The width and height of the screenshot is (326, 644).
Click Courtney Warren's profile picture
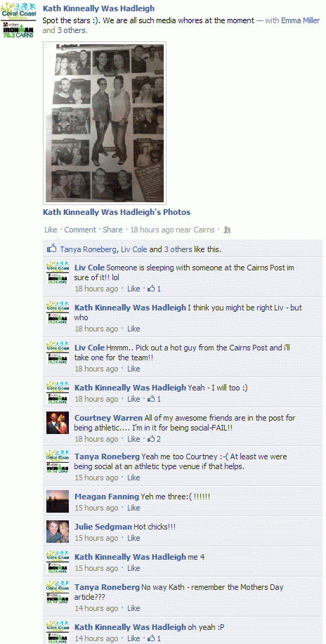[x=58, y=423]
